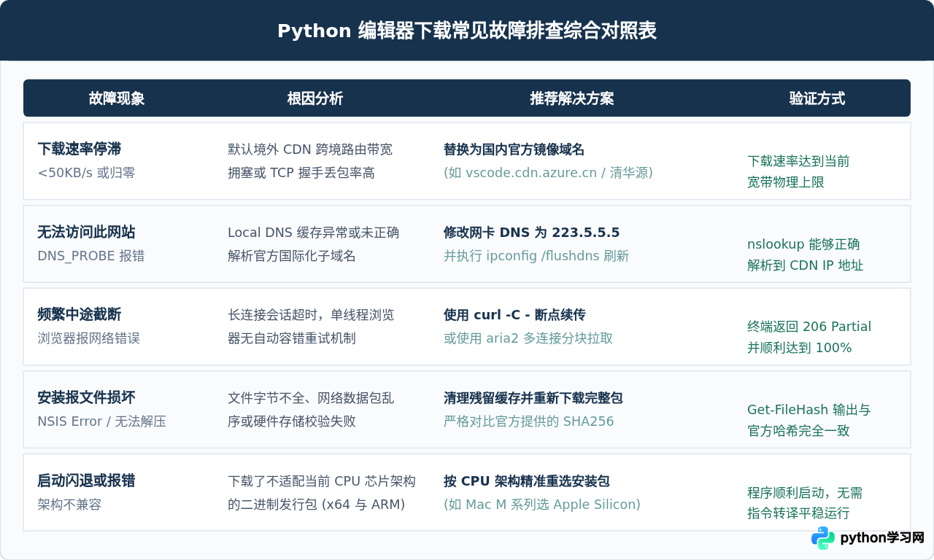Select the text "解析到 CDN IP 地址"
The height and width of the screenshot is (560, 934).
(806, 265)
